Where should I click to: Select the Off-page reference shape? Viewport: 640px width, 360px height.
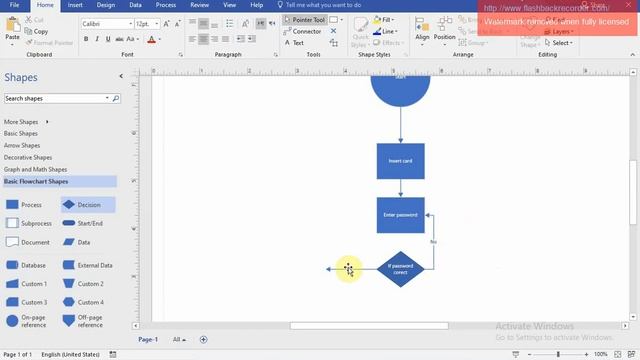[83, 321]
